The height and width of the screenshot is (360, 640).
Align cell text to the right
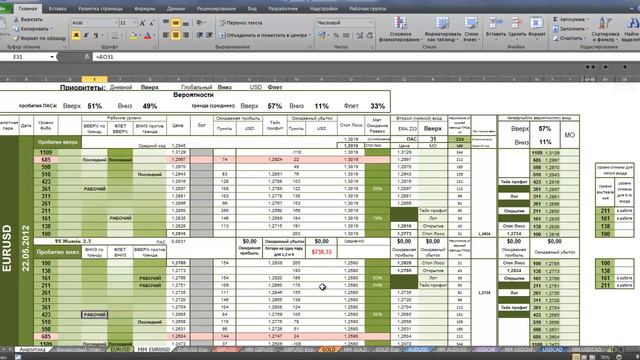(x=185, y=36)
